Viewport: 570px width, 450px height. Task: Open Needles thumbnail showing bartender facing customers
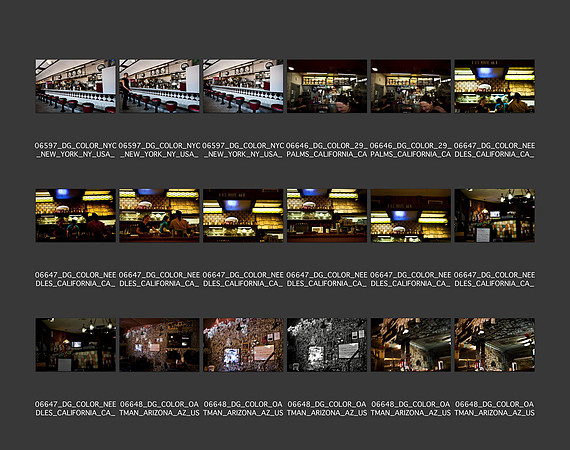(x=159, y=216)
